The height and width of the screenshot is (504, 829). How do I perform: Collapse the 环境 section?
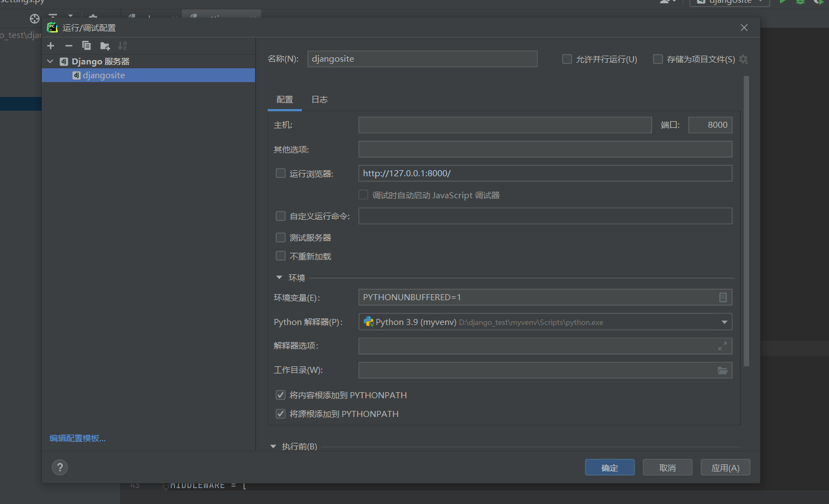279,278
